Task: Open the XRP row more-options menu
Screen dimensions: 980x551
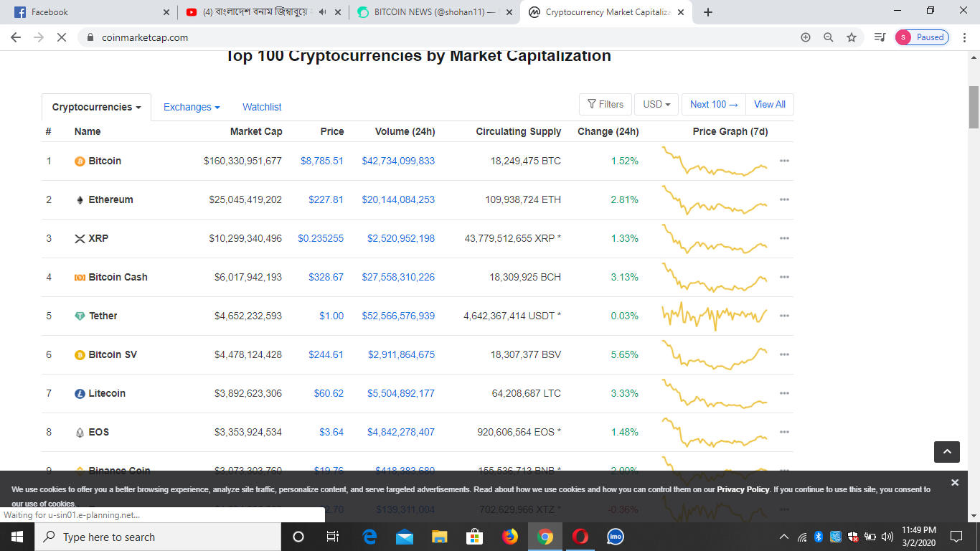Action: tap(784, 239)
